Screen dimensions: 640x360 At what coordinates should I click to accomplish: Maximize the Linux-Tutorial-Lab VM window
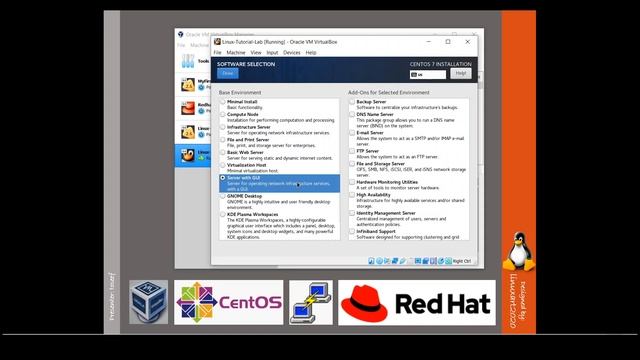pyautogui.click(x=448, y=42)
